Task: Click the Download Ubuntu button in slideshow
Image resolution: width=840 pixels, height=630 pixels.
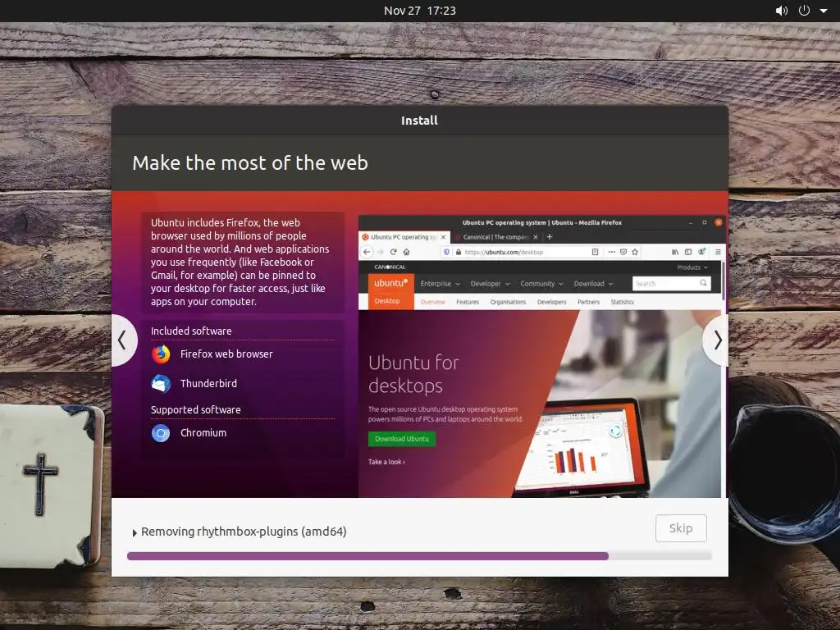Action: tap(402, 439)
